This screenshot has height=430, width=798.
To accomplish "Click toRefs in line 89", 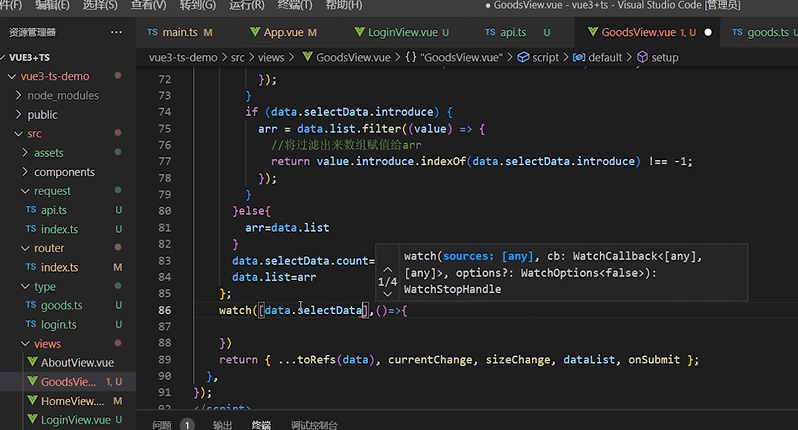I will (316, 359).
